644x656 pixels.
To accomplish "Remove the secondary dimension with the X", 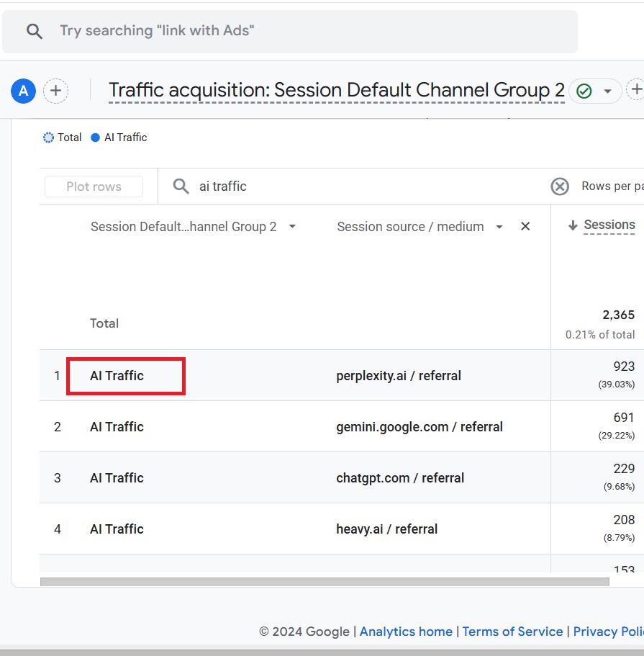I will (525, 226).
